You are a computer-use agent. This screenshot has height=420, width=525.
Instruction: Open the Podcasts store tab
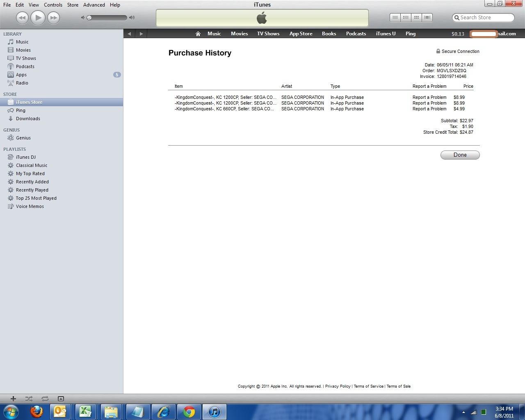pyautogui.click(x=356, y=34)
